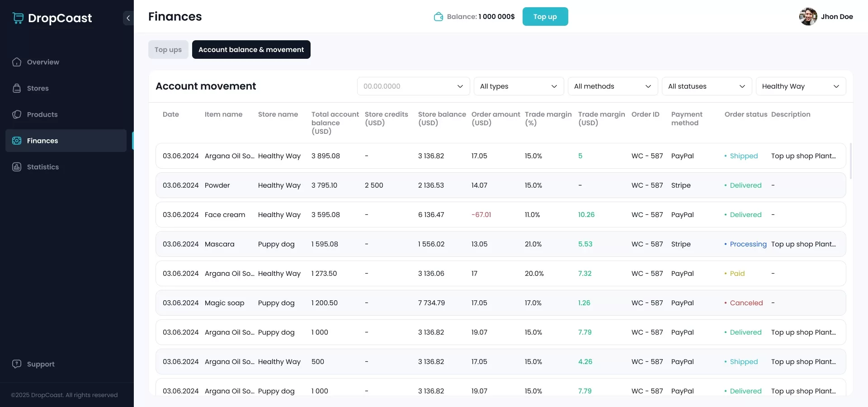Open the All statuses filter control

tap(706, 86)
